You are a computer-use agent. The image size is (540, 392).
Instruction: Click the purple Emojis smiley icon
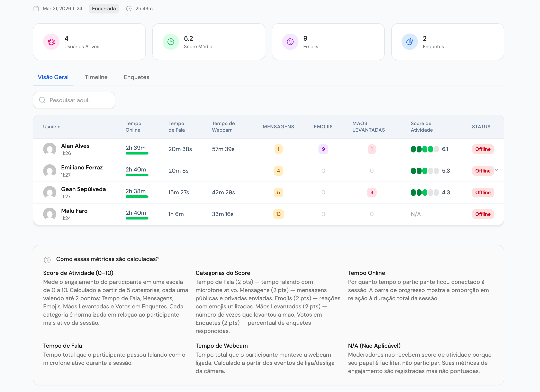coord(290,42)
